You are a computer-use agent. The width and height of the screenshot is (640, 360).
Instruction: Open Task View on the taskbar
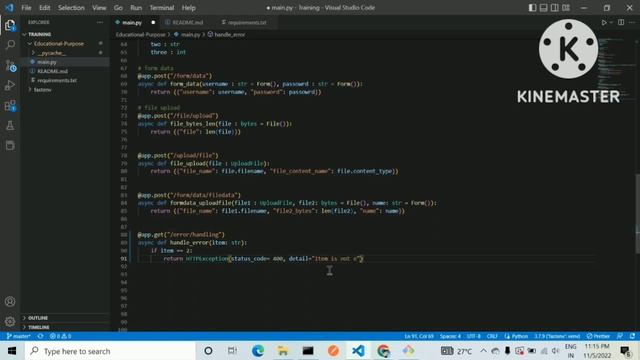tap(232, 351)
